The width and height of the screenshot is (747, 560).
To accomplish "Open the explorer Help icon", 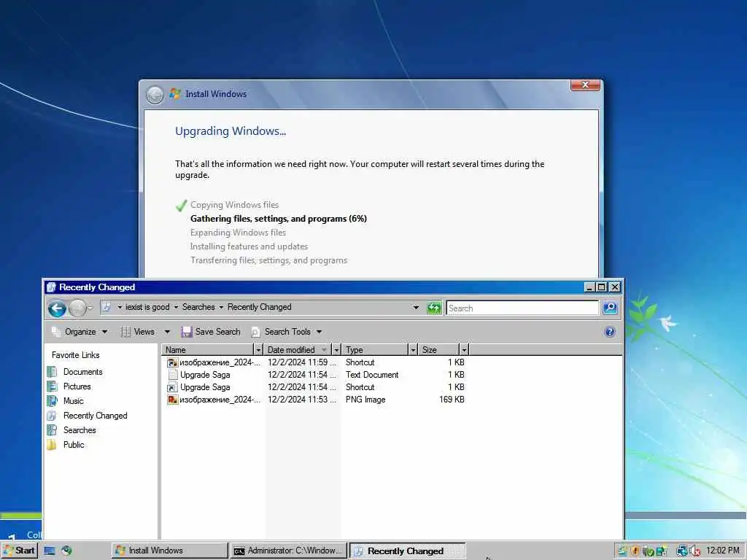I will tap(609, 332).
